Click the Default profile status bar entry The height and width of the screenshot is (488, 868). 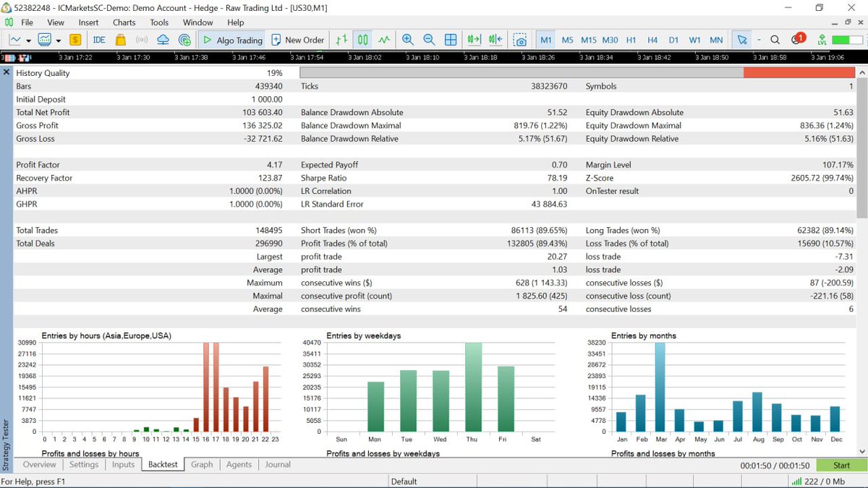tap(404, 481)
